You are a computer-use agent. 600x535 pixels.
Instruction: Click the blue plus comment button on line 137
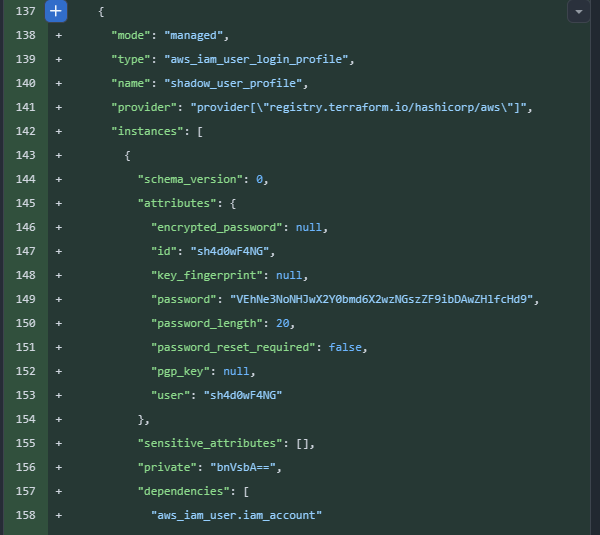[57, 12]
